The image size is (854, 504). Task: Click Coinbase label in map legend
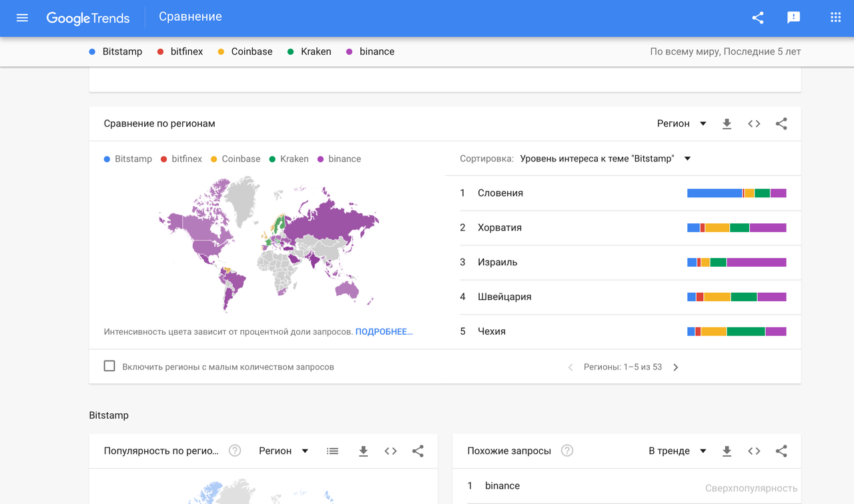coord(241,159)
